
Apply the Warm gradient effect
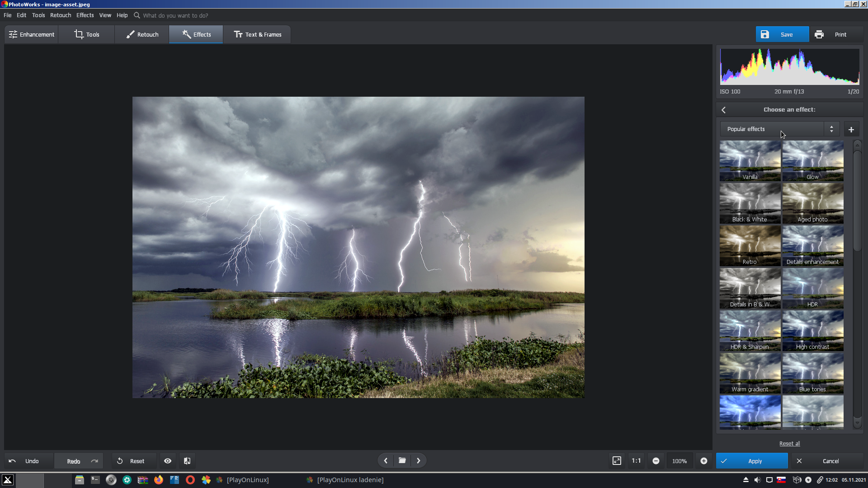click(x=750, y=373)
